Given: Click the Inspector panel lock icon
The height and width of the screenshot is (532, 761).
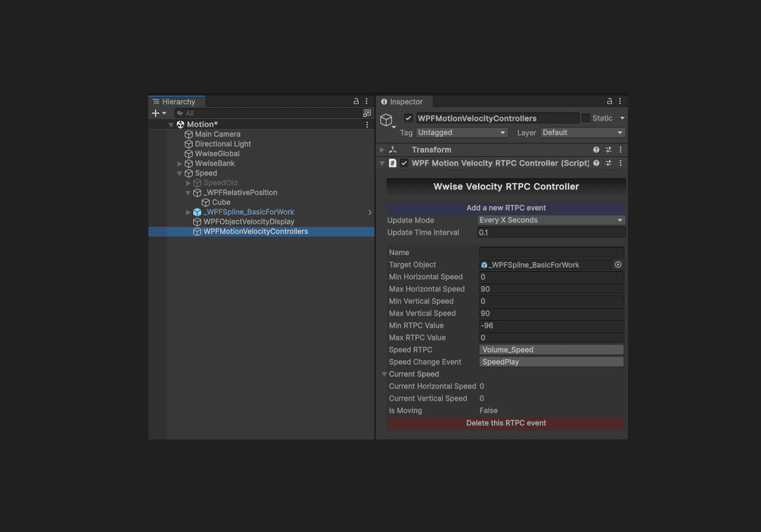Looking at the screenshot, I should tap(609, 101).
